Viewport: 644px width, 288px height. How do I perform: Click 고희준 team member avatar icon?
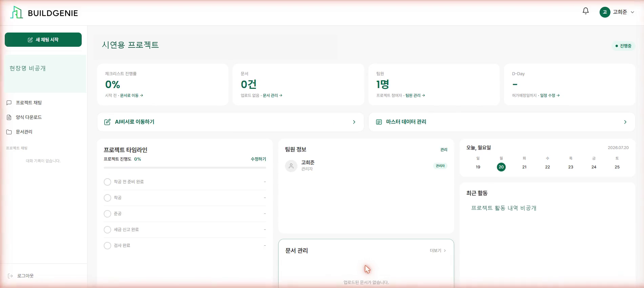(291, 166)
